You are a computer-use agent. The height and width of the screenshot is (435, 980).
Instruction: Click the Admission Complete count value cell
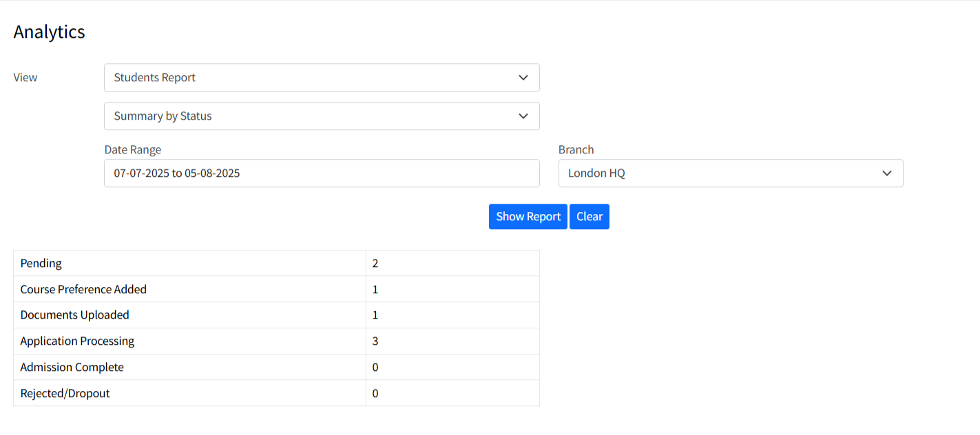pyautogui.click(x=452, y=368)
